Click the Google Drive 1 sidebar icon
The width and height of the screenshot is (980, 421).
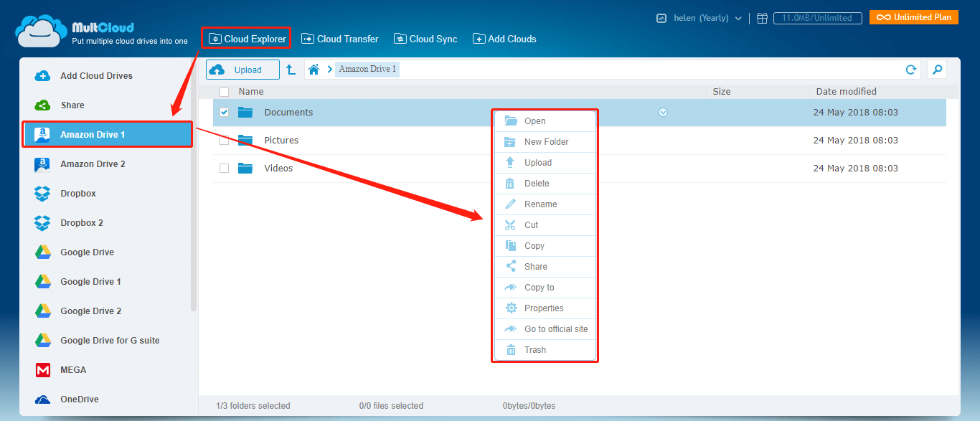[42, 282]
